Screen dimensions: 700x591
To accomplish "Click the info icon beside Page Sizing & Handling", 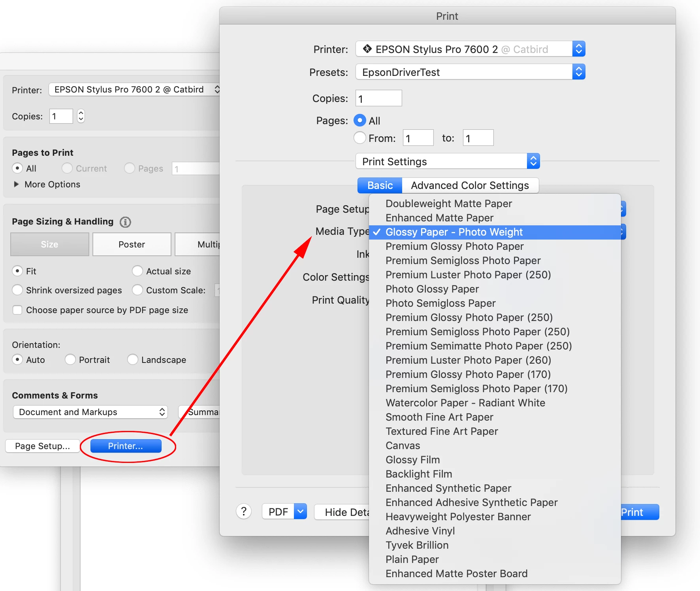I will 125,222.
